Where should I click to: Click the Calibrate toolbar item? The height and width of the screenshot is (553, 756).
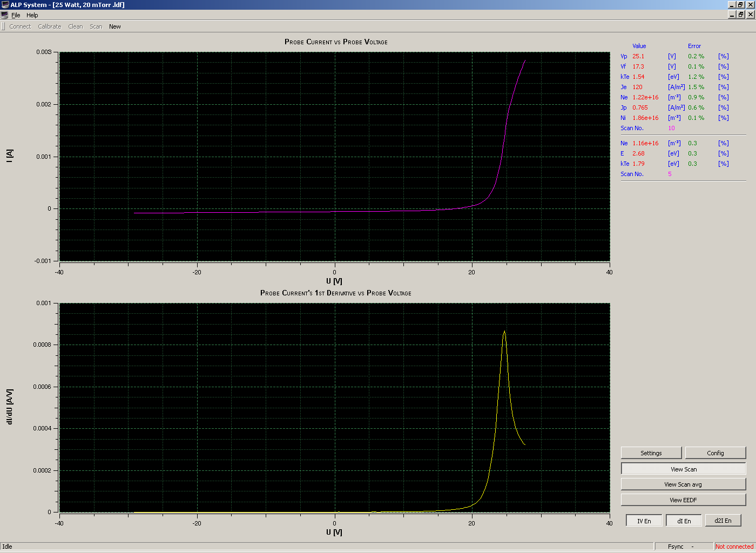pyautogui.click(x=50, y=26)
